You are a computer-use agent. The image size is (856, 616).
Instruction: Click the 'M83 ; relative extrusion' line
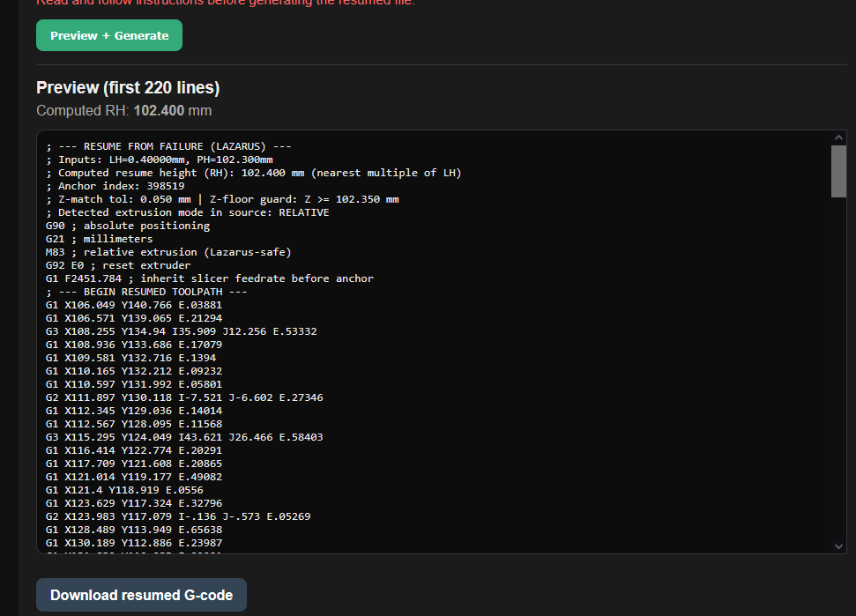pos(168,252)
